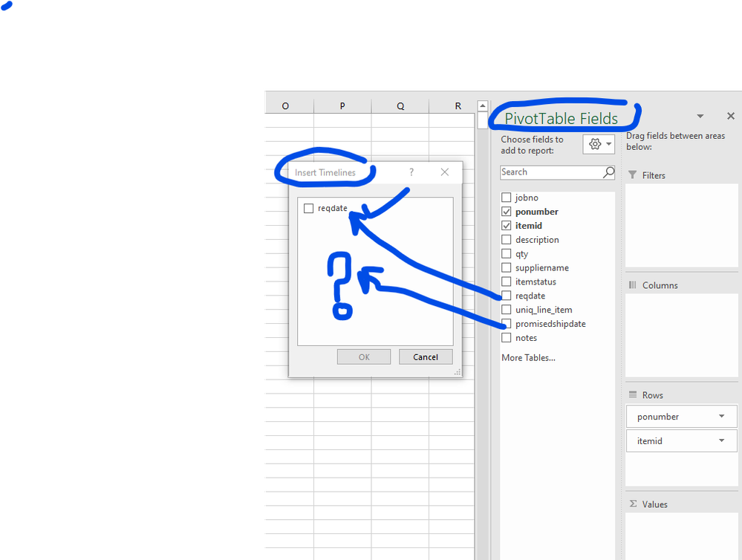Click the worksheet scrollbar up arrow

point(482,106)
